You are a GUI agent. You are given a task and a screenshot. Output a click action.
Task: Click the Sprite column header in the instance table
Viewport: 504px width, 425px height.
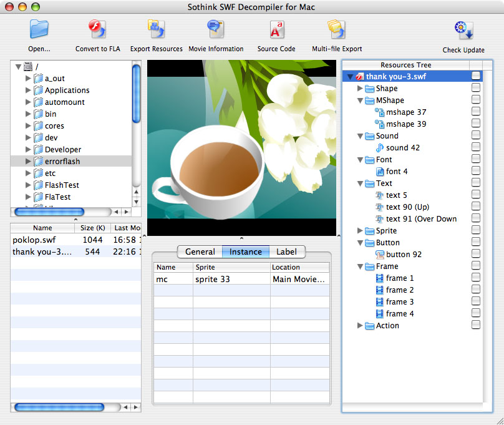click(x=231, y=267)
